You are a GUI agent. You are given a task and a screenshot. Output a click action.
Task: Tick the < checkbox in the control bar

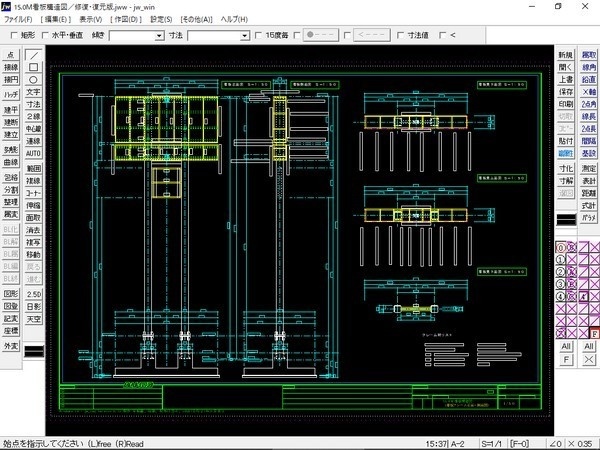point(443,35)
